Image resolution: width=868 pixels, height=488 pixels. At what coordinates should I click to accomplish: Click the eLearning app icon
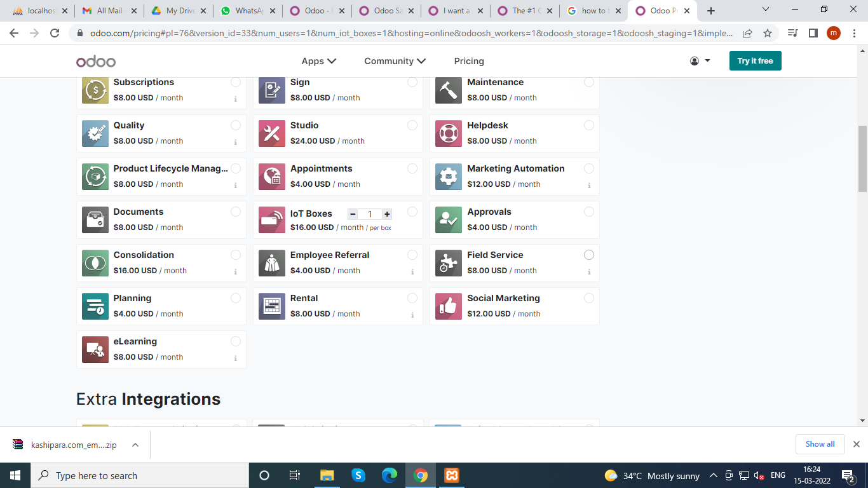pyautogui.click(x=95, y=349)
